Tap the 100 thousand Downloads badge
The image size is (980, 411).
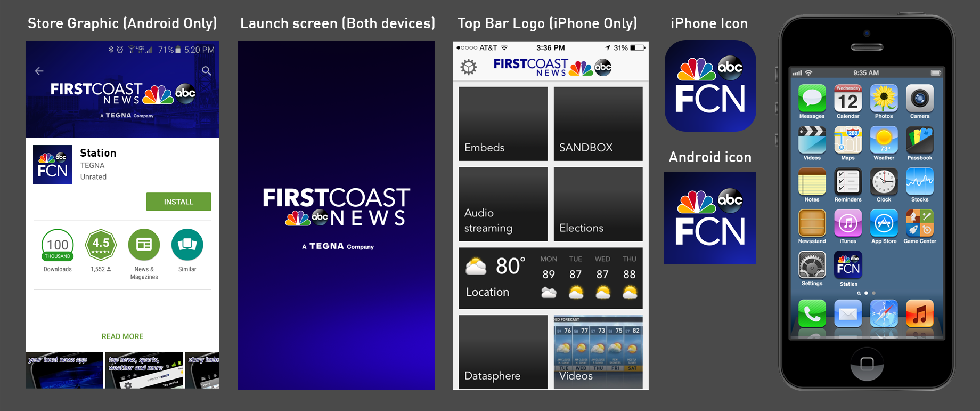58,245
